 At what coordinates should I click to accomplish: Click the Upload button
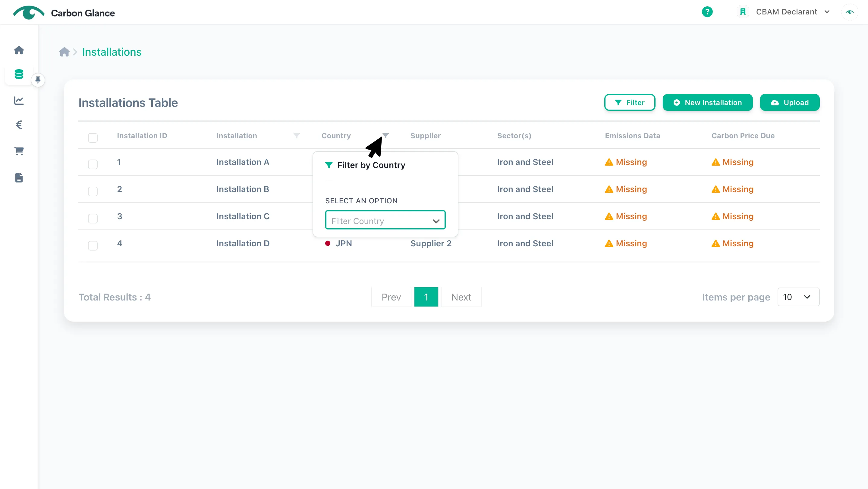tap(790, 102)
